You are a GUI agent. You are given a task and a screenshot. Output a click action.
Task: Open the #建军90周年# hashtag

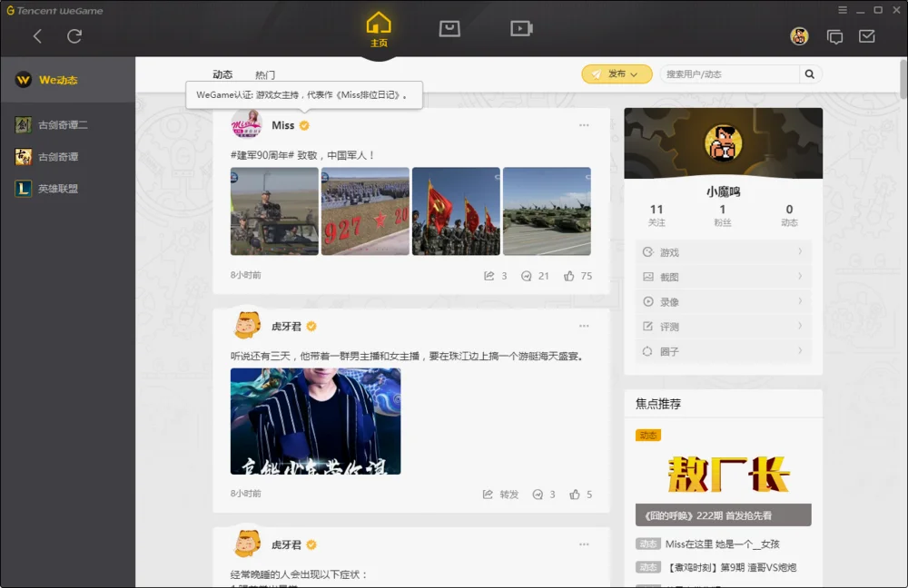(262, 155)
